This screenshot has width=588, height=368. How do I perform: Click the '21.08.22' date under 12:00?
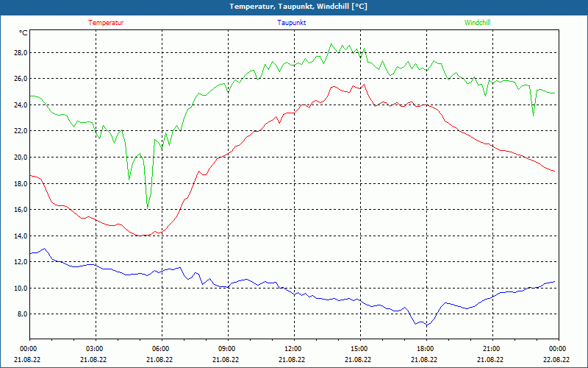coord(292,359)
